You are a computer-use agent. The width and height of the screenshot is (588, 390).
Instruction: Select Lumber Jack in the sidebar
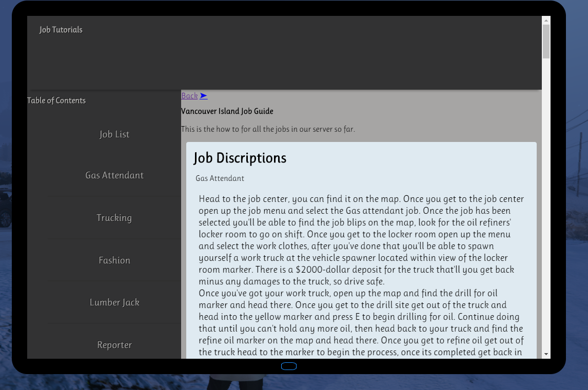114,302
